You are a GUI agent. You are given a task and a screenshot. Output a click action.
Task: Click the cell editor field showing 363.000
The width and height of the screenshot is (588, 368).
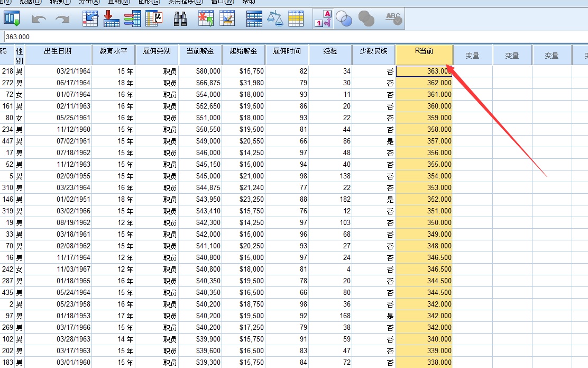click(295, 37)
